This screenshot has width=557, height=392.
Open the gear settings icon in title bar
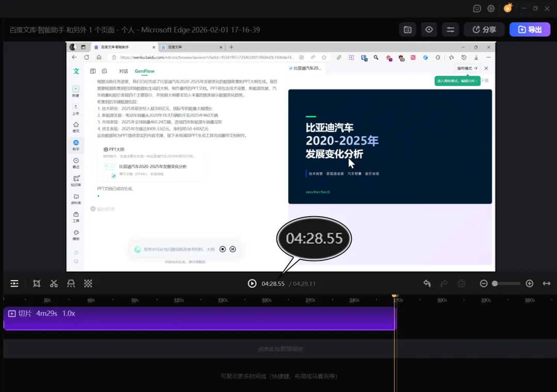(491, 8)
